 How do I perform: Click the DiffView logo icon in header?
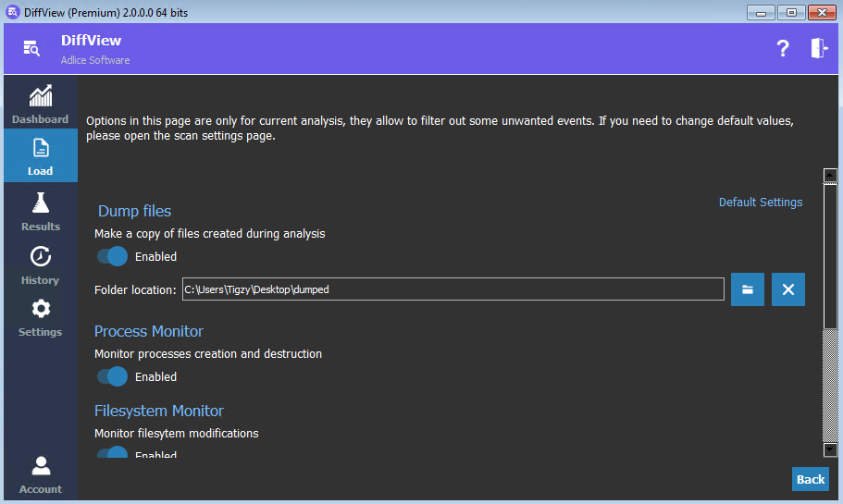pyautogui.click(x=31, y=49)
